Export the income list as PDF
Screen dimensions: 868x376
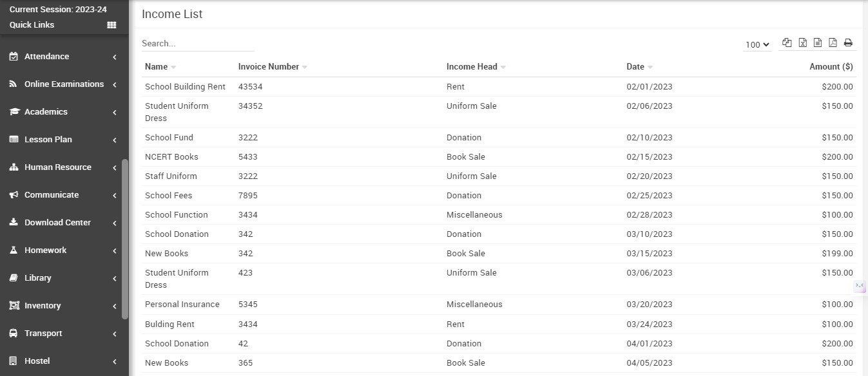(833, 43)
